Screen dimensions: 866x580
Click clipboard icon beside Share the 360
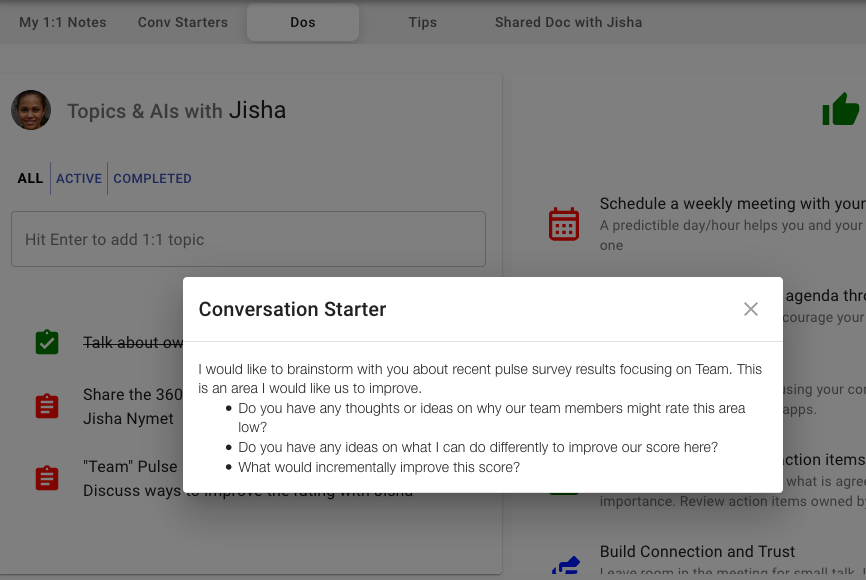point(47,406)
